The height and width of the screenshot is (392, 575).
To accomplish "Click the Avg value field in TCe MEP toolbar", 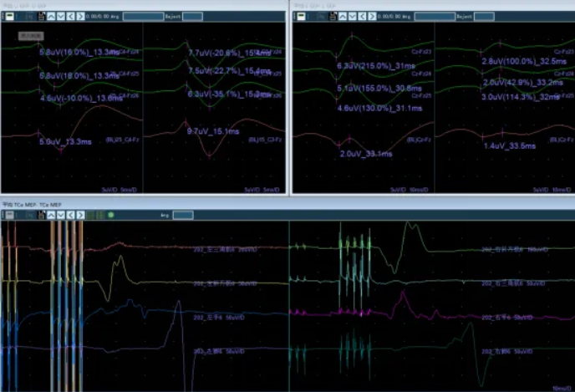I will pos(183,215).
